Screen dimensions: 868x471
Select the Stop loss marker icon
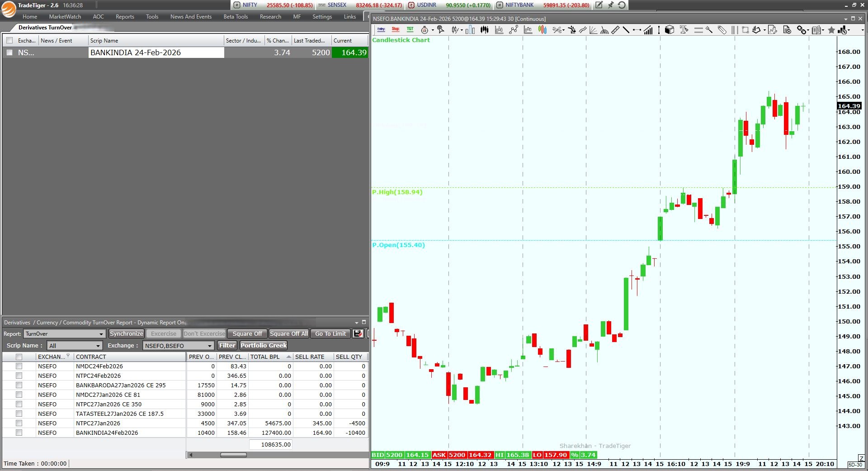click(x=396, y=30)
